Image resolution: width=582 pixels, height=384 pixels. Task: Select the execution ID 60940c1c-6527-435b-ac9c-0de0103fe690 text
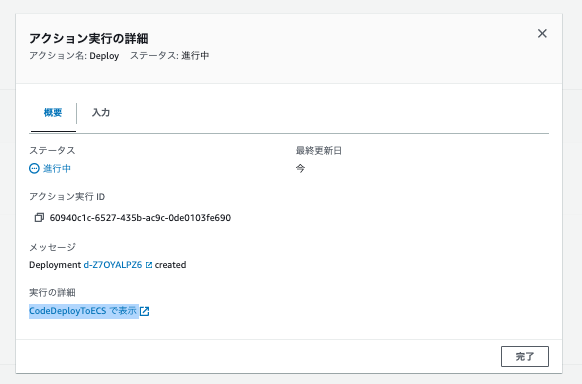point(140,218)
